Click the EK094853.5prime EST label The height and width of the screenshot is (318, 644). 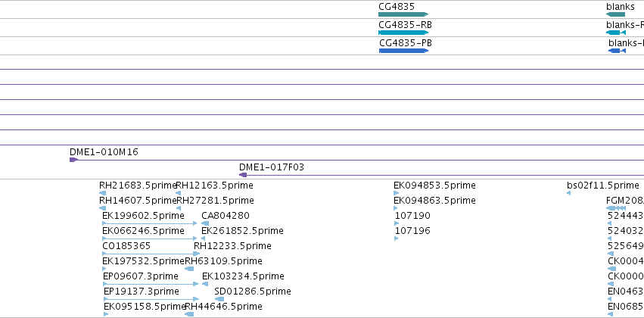[x=434, y=185]
